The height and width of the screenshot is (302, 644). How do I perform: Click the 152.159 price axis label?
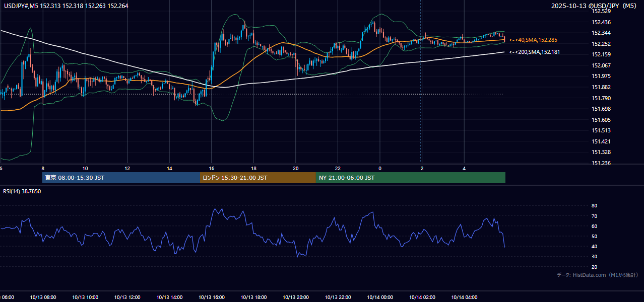pyautogui.click(x=601, y=54)
